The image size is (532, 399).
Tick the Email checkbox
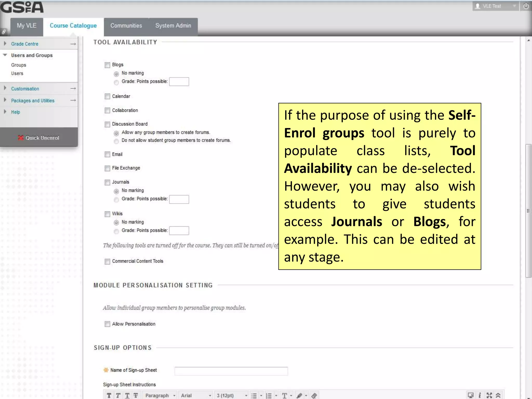[x=107, y=154]
